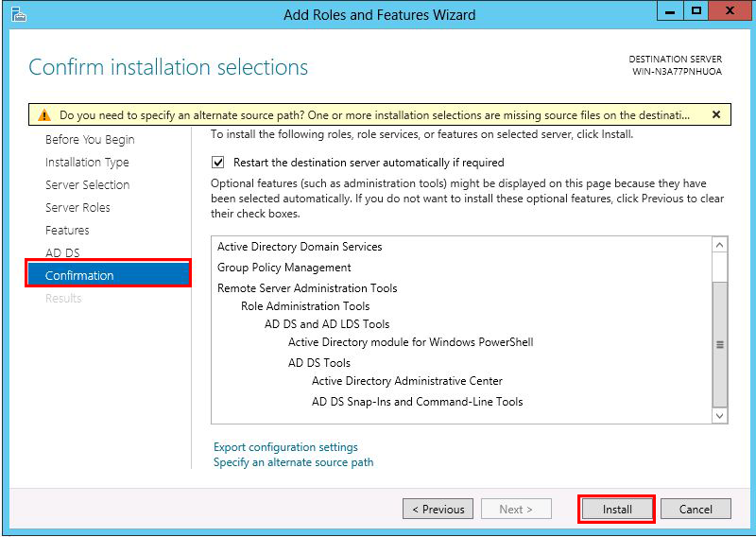756x537 pixels.
Task: Switch to the Server Selection step
Action: click(87, 184)
